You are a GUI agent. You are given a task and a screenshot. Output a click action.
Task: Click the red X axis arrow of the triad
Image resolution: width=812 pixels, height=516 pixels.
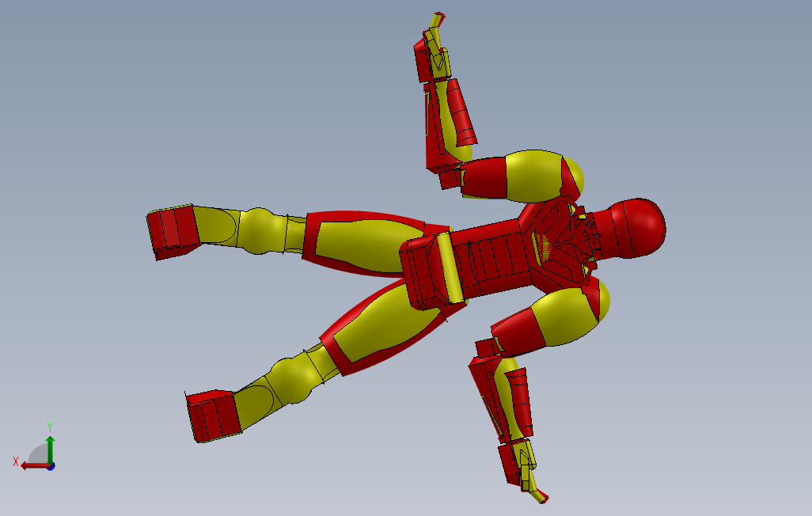[x=34, y=466]
